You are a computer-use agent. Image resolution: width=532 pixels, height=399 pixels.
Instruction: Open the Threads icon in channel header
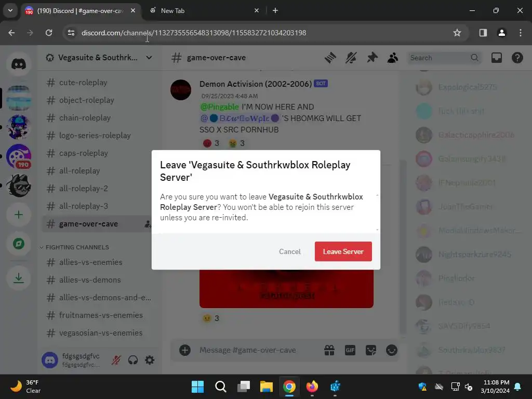[x=330, y=58]
